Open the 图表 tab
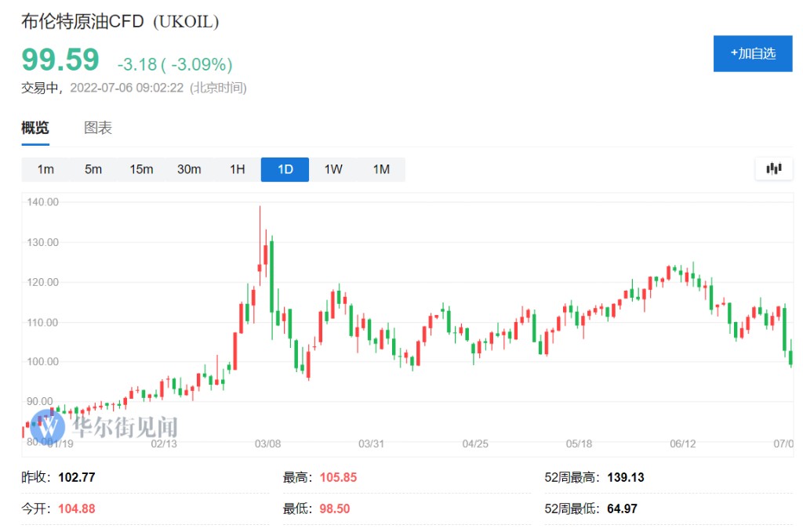Screen dimensions: 803x532 [98, 128]
